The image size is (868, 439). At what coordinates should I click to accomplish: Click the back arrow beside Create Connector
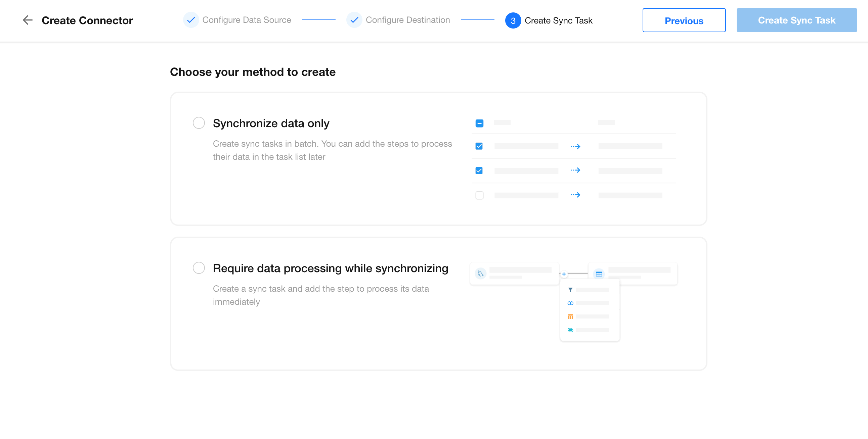pos(27,20)
